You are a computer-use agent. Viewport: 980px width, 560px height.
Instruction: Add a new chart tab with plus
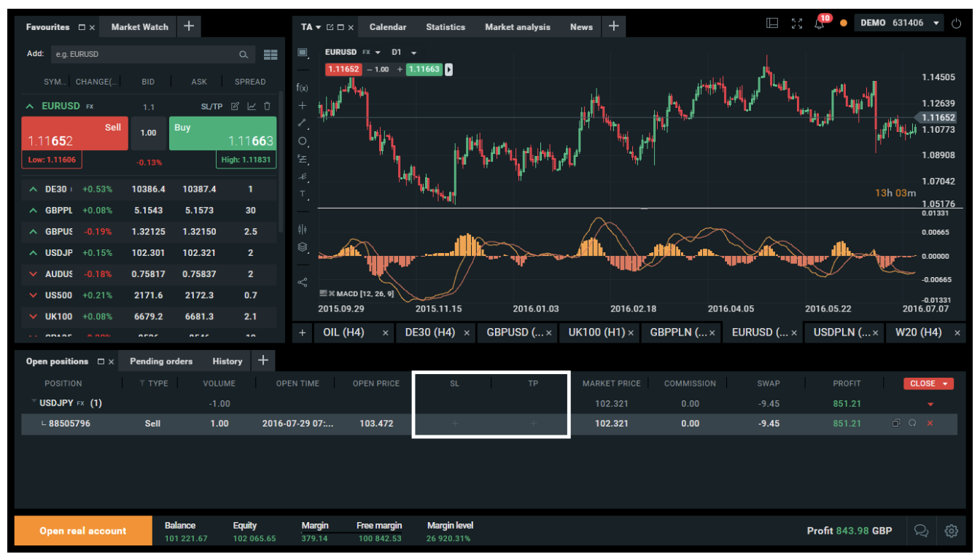point(303,332)
